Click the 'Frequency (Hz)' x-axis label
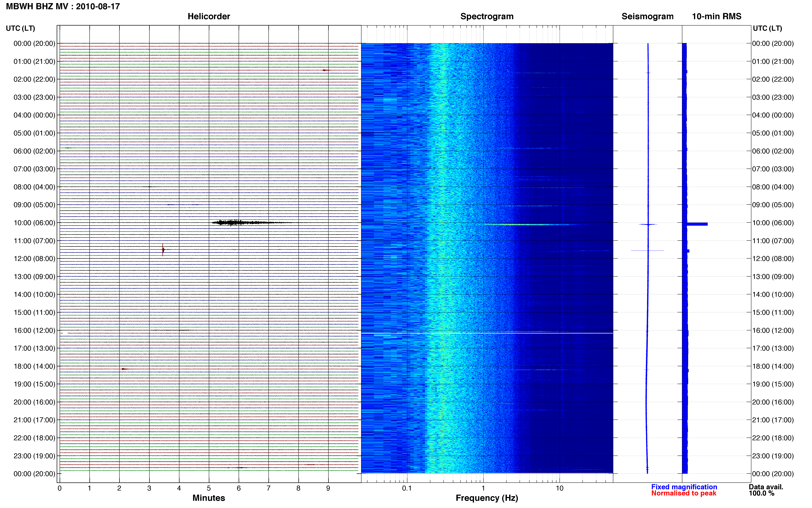The width and height of the screenshot is (812, 508). (x=487, y=498)
